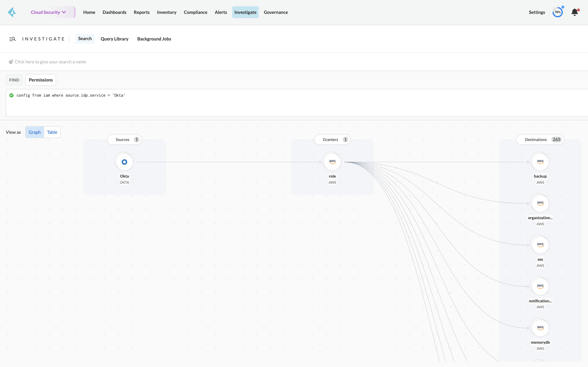Screen dimensions: 588x367
Task: Click the app logo in the top left
Action: coord(11,12)
